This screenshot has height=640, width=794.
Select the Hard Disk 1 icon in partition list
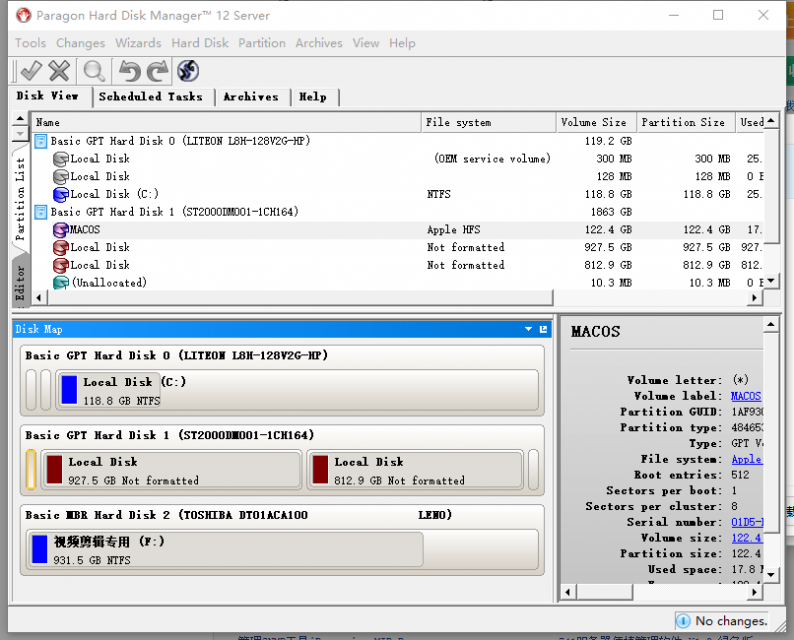(x=41, y=212)
